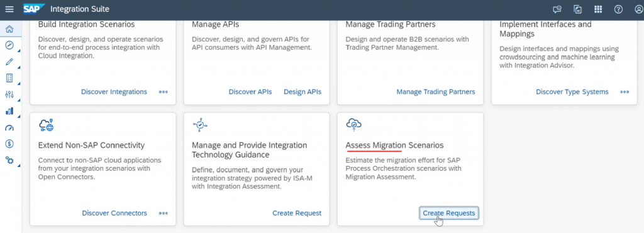Open the Design pencil icon in sidebar
The width and height of the screenshot is (644, 233).
(9, 62)
